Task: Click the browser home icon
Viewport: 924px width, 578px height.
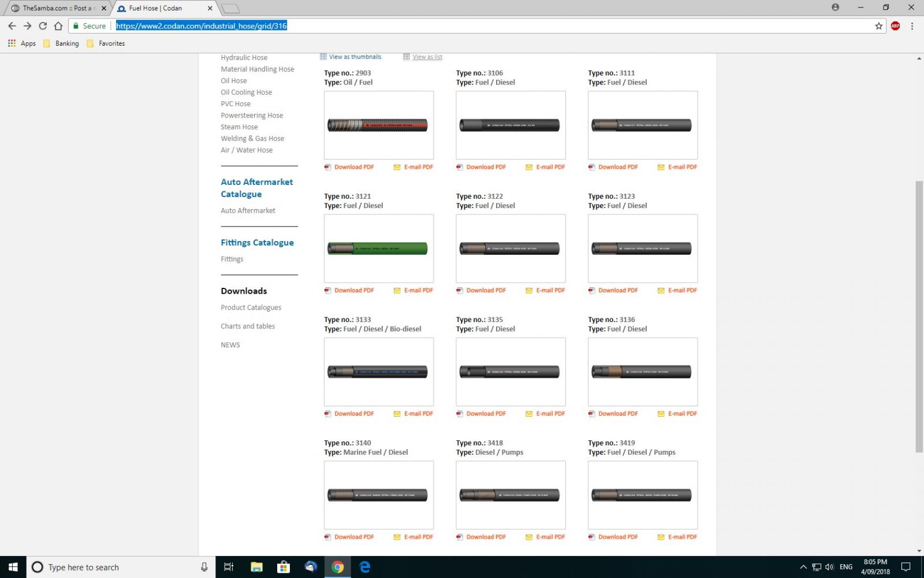Action: pyautogui.click(x=58, y=26)
